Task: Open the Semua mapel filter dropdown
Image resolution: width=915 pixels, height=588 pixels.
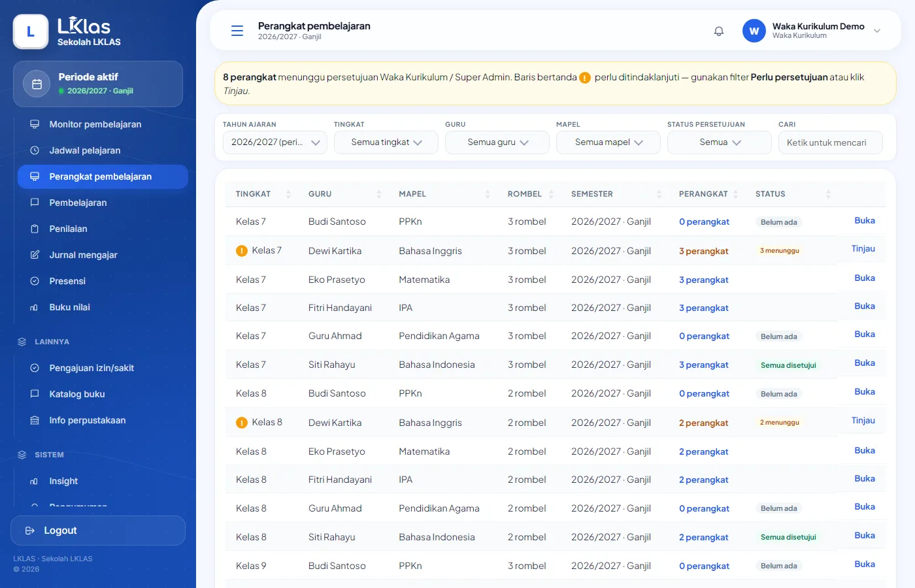Action: coord(608,142)
